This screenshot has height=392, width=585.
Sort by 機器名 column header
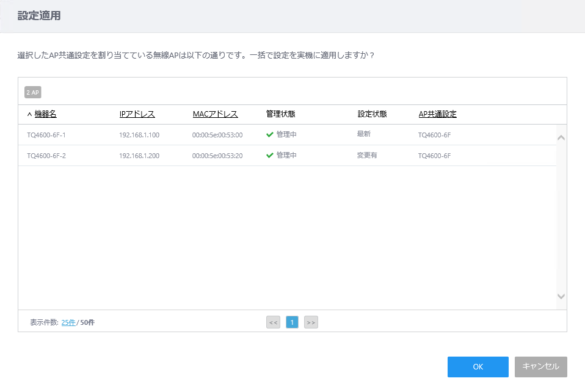(46, 114)
